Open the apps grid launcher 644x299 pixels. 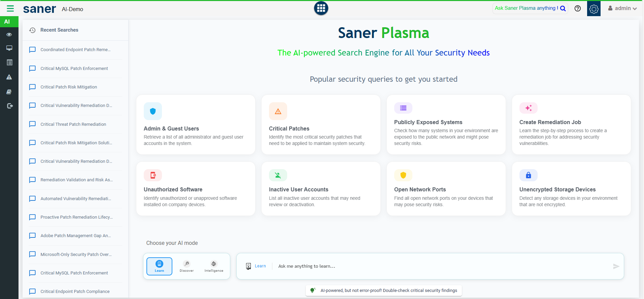(x=321, y=8)
